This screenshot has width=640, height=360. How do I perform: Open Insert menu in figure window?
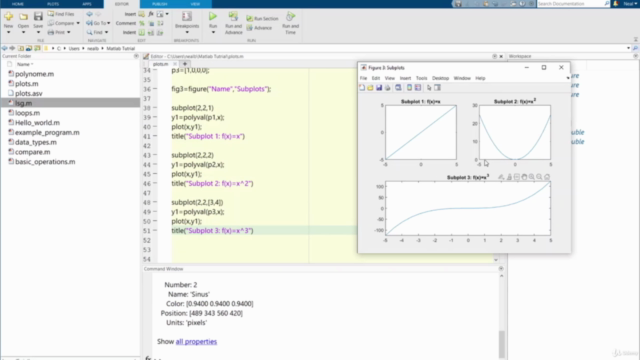point(405,78)
